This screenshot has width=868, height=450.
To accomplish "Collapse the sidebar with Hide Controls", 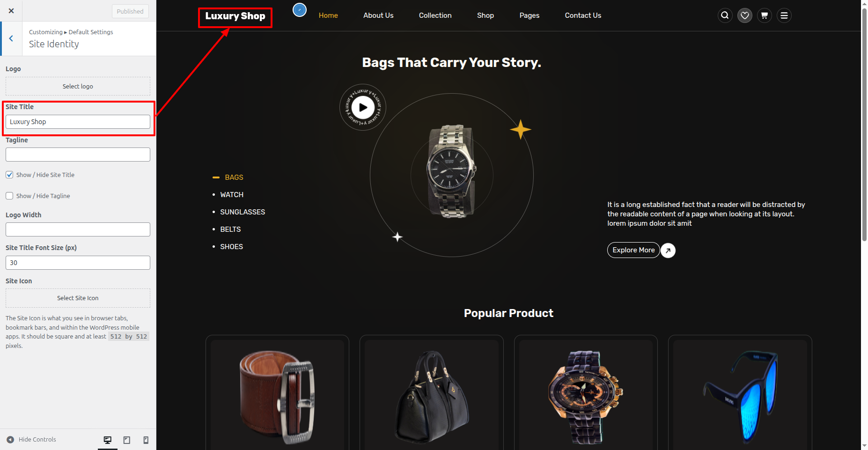I will point(31,439).
